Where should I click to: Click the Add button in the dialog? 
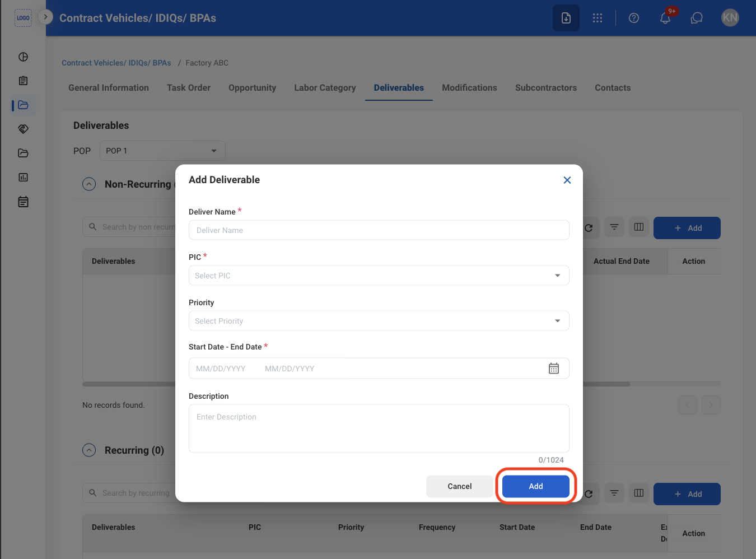(536, 486)
